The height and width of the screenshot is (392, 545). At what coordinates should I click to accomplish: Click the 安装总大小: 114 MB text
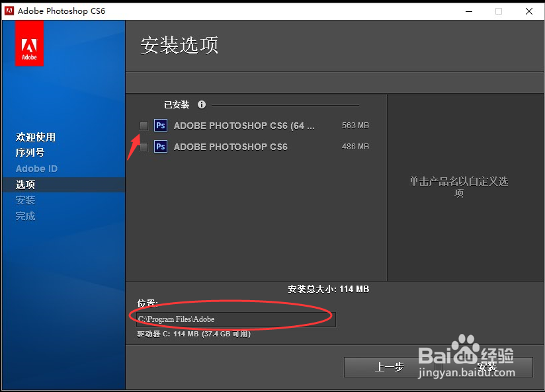329,289
